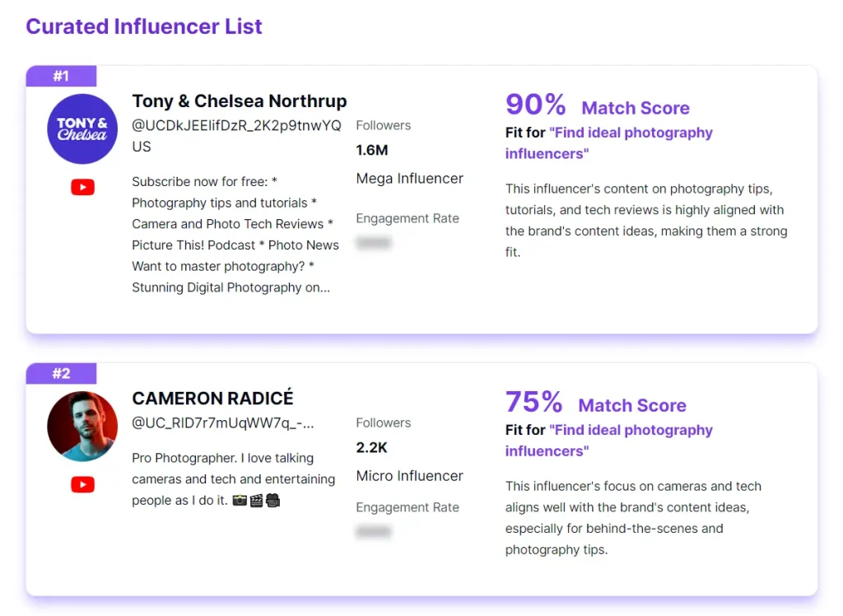Click the #1 rank badge

coord(62,76)
